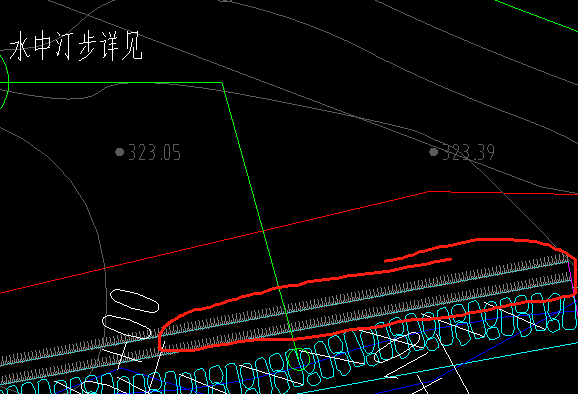Select the 水中汀步详见 text annotation
The image size is (578, 394).
[76, 46]
